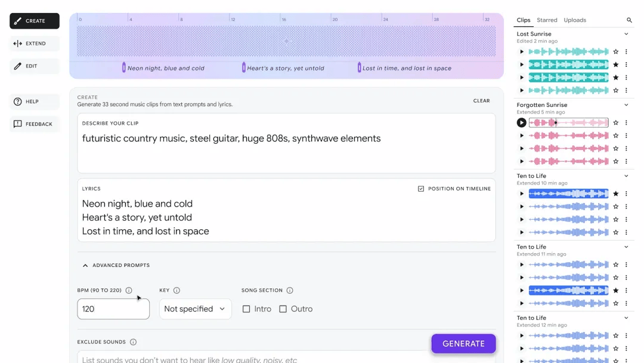Select the Create mode in sidebar
The image size is (644, 363).
click(x=35, y=21)
